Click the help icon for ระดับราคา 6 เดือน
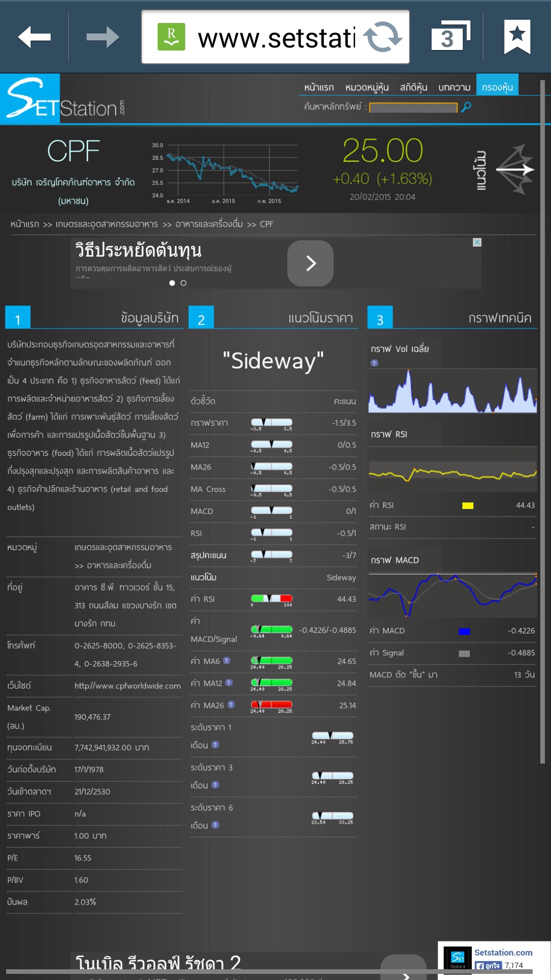 pos(215,825)
